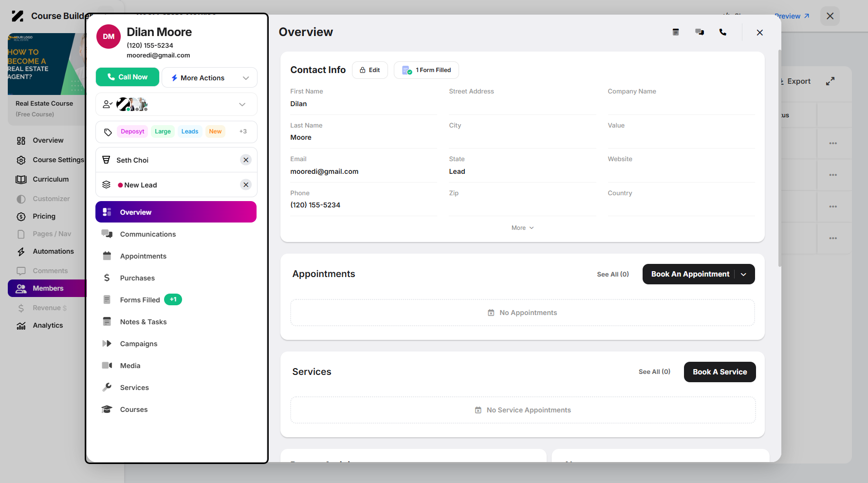Open Book An Appointment dropdown arrow

(743, 275)
